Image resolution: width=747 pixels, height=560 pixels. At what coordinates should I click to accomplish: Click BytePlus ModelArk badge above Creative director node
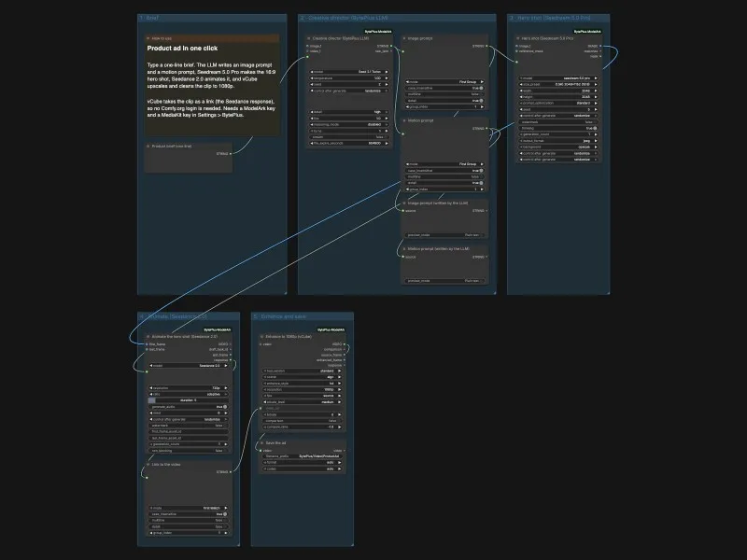(x=378, y=32)
